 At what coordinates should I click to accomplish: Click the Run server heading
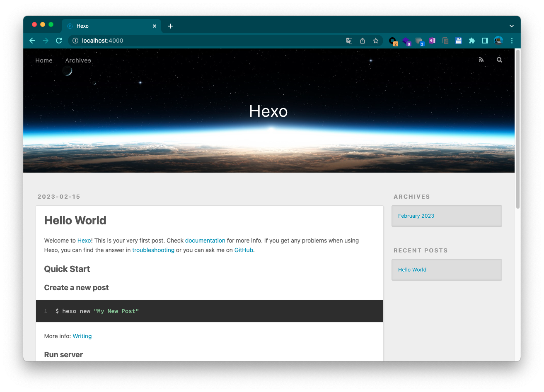tap(63, 355)
